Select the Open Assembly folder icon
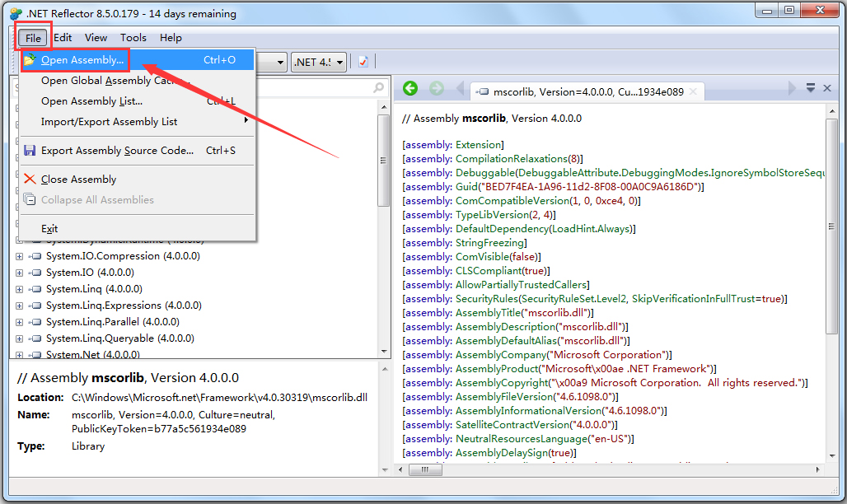Screen dimensions: 847x504 click(30, 59)
